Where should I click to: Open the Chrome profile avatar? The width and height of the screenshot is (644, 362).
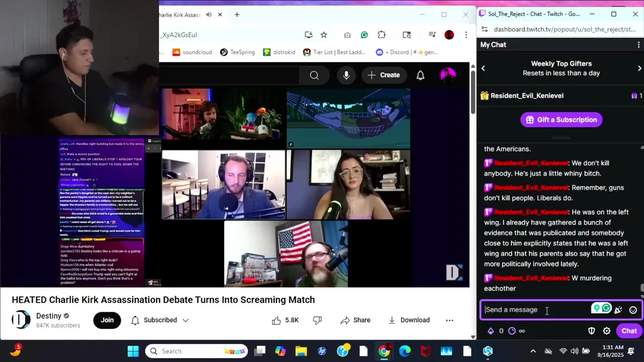tap(449, 35)
